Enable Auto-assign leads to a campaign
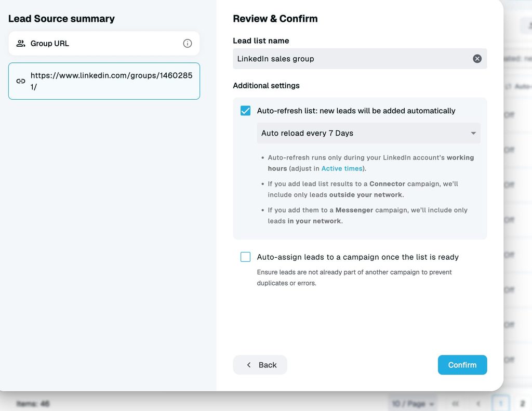 click(245, 257)
